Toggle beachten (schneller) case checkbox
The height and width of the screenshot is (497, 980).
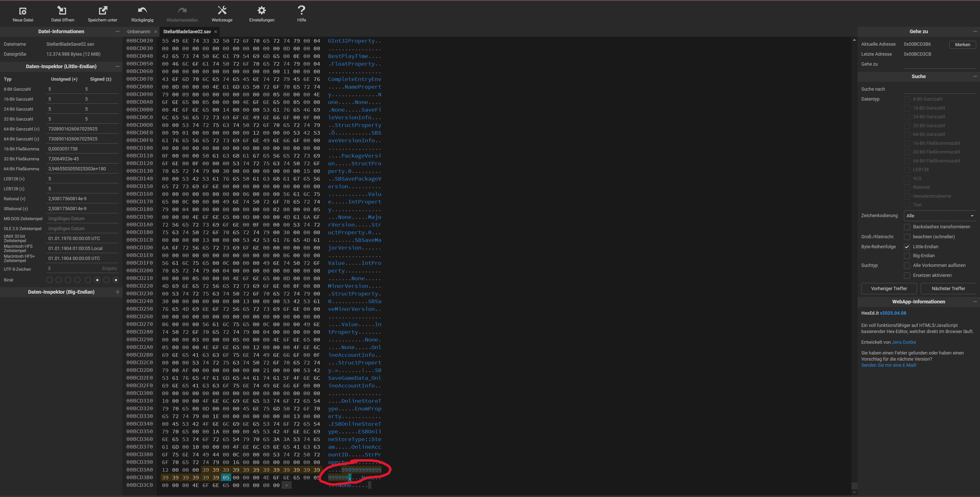(907, 237)
